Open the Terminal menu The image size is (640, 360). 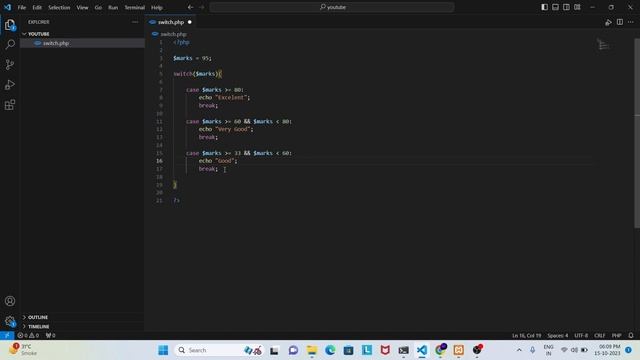tap(135, 7)
